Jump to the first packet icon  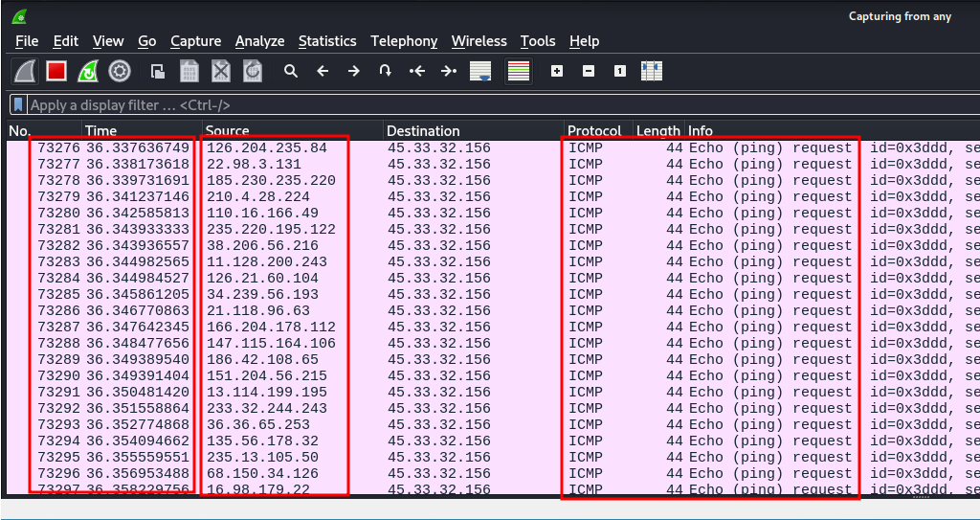[417, 71]
